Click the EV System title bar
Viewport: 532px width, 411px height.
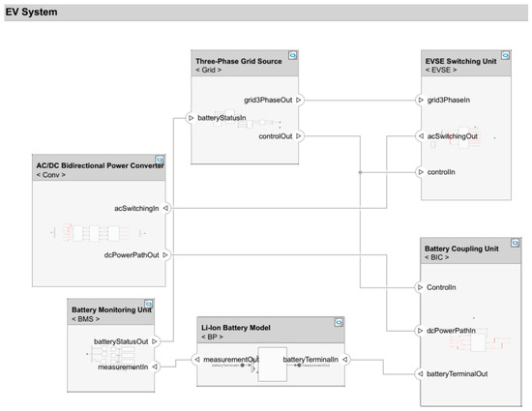[x=266, y=13]
